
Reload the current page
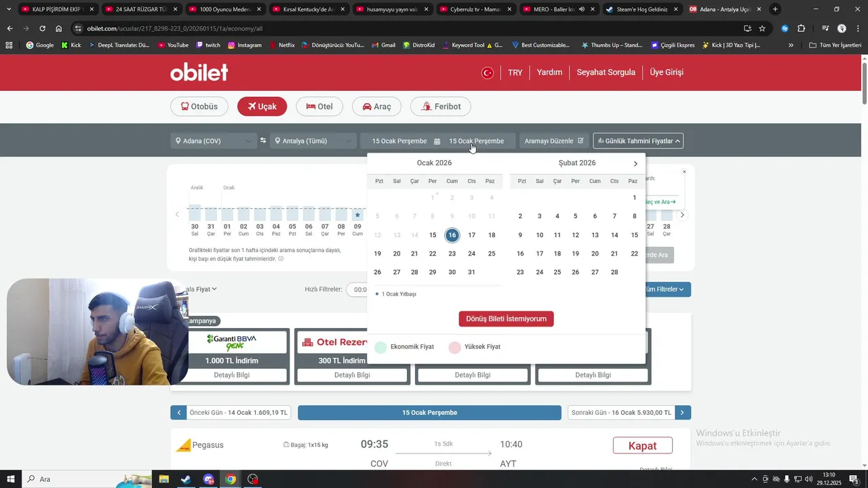(x=42, y=28)
